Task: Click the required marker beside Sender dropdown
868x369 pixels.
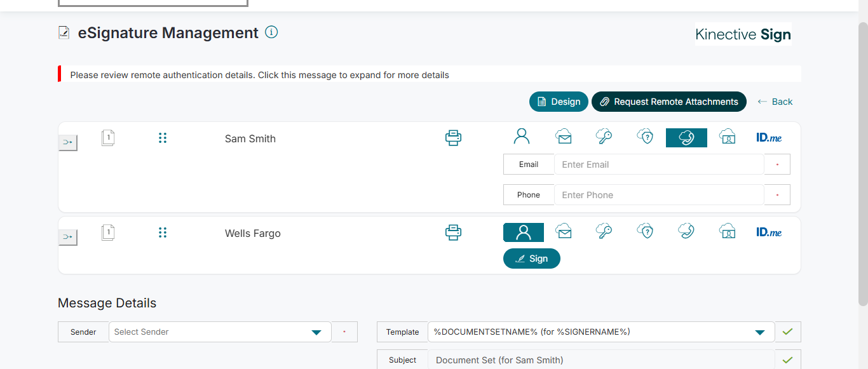Action: tap(344, 332)
